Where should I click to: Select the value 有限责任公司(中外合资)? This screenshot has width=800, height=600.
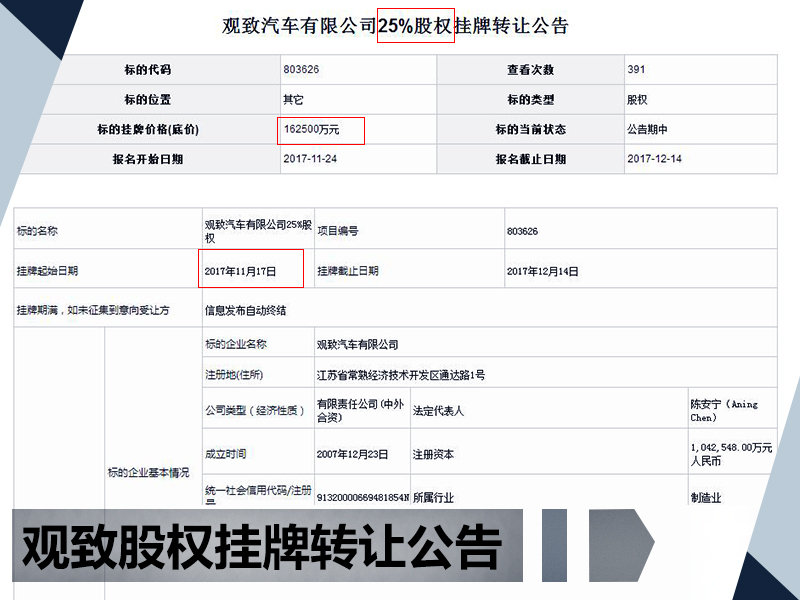click(361, 411)
